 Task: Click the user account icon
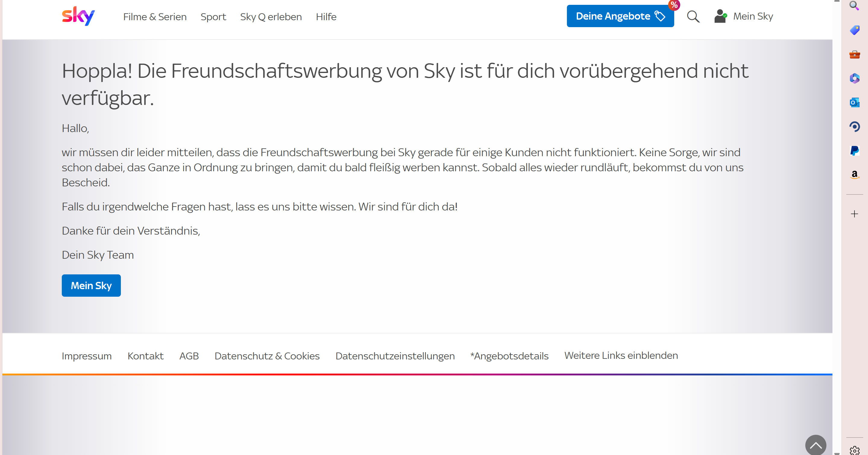point(720,16)
